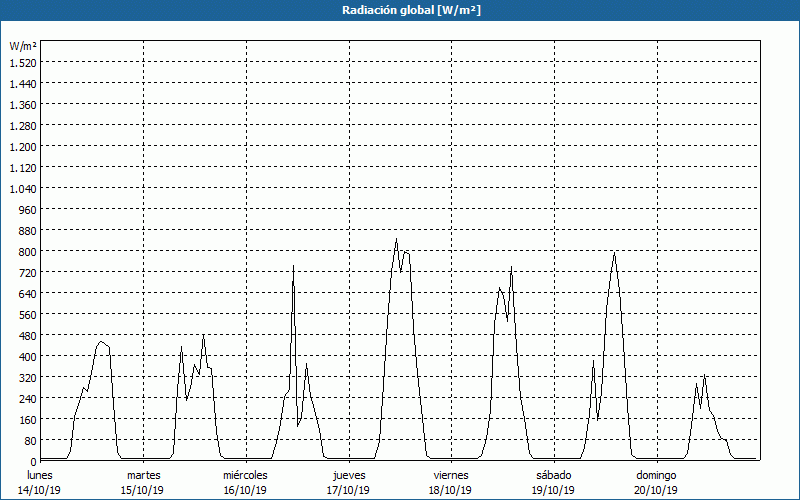Select the 1.280 y-axis value
This screenshot has height=500, width=800.
pyautogui.click(x=23, y=126)
